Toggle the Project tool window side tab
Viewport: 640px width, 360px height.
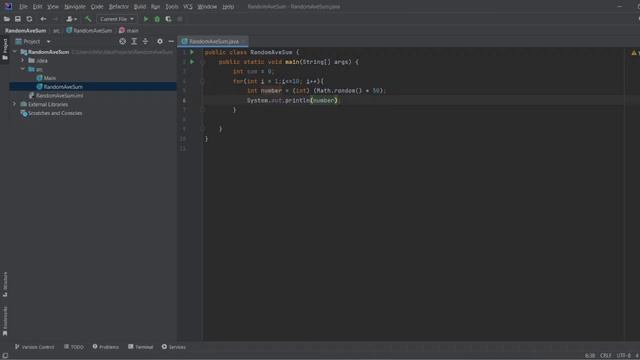(x=5, y=49)
